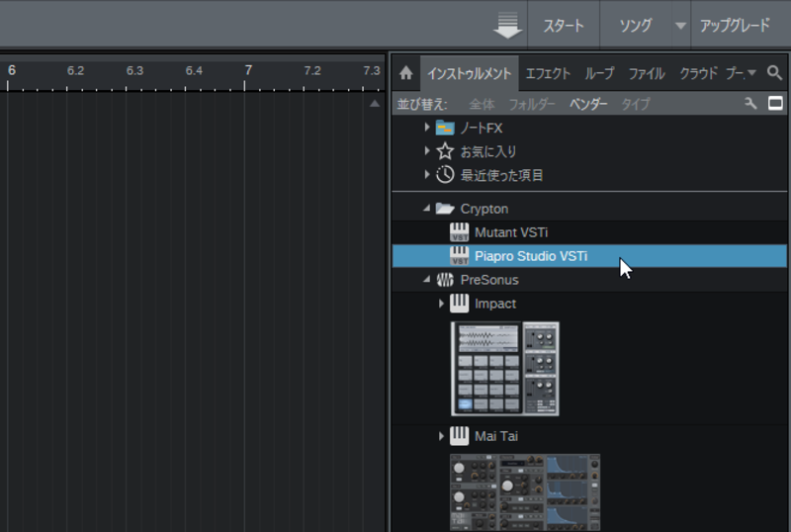Image resolution: width=791 pixels, height=532 pixels.
Task: Click the Crypton open folder icon
Action: (445, 208)
